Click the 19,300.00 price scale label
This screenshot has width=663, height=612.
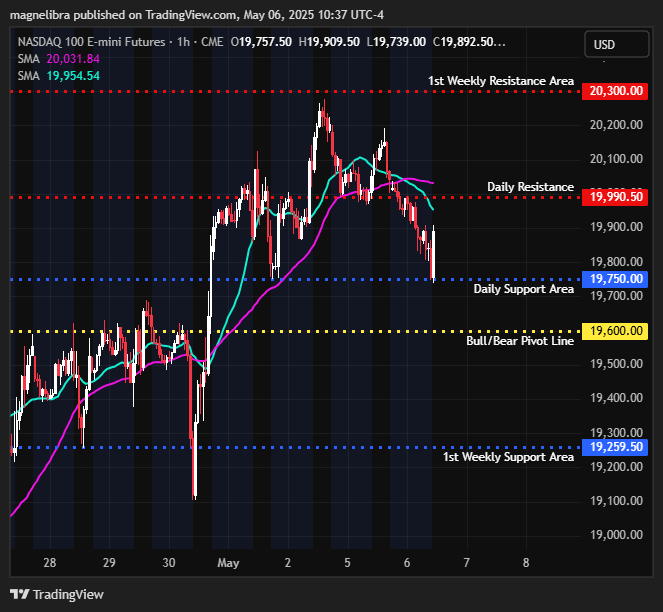(616, 432)
